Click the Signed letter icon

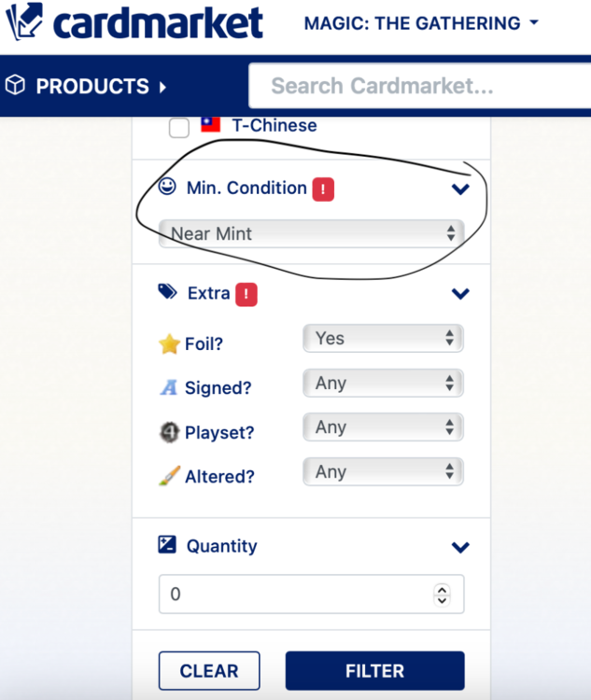169,388
